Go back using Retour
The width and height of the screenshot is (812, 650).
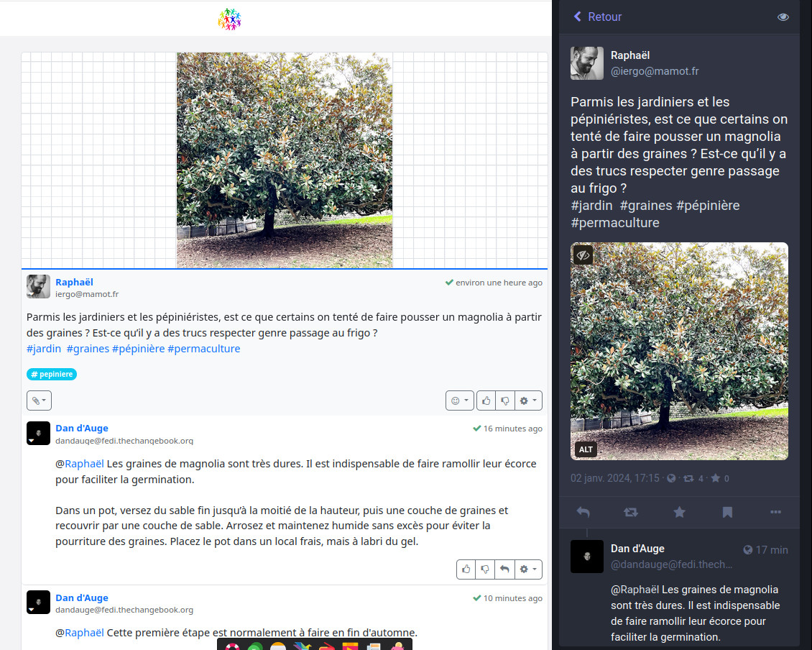click(597, 17)
